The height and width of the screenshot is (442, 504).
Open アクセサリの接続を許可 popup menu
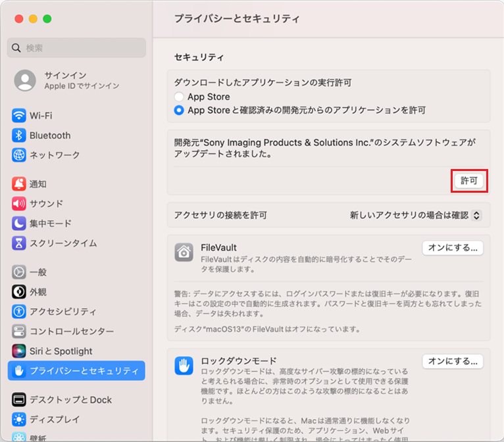pyautogui.click(x=416, y=215)
